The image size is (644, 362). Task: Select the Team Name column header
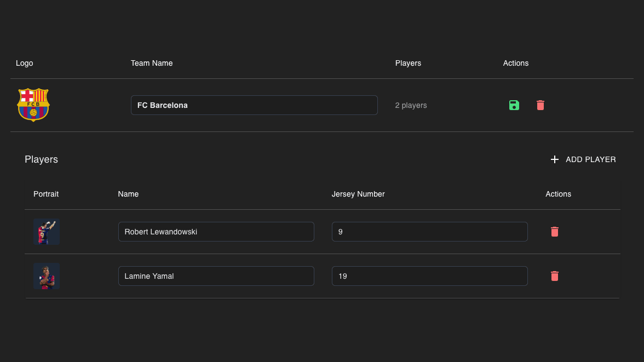point(152,63)
